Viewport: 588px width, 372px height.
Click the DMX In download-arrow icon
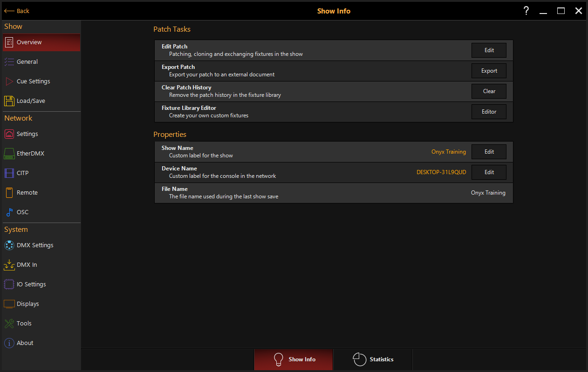pyautogui.click(x=9, y=265)
